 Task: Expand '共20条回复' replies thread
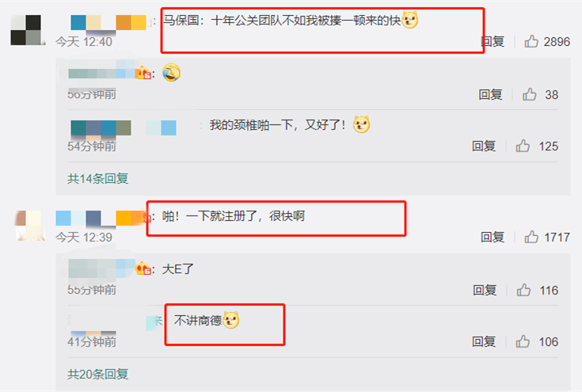[x=98, y=374]
